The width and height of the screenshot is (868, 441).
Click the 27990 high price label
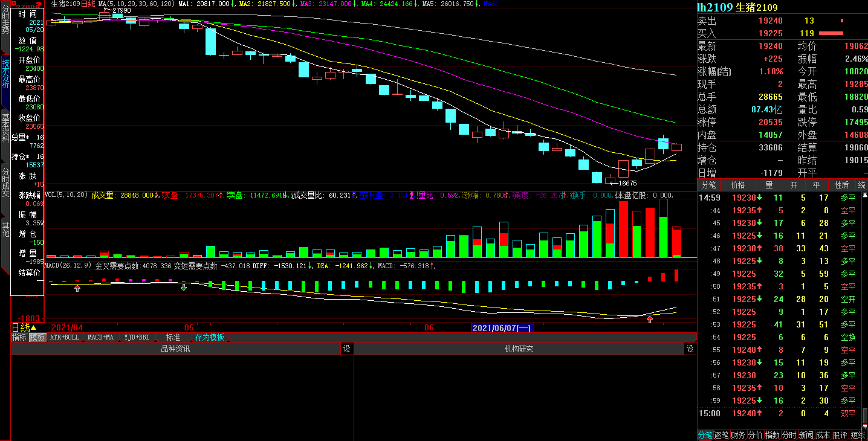click(120, 10)
